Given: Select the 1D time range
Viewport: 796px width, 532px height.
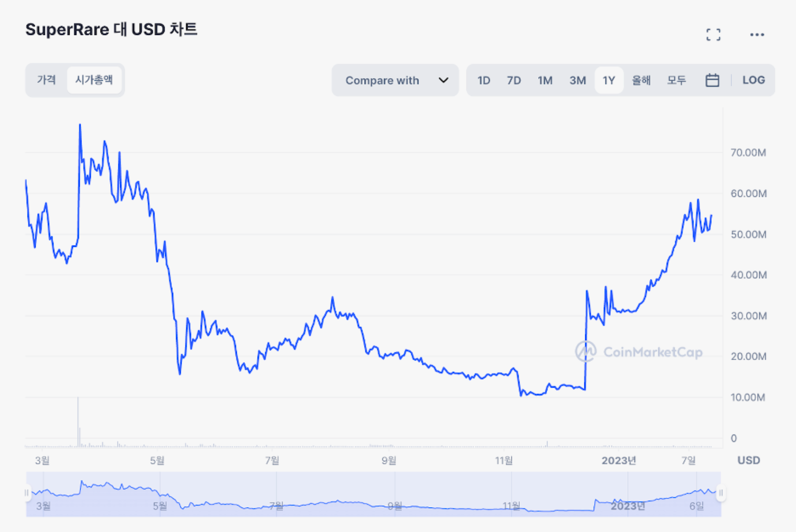Looking at the screenshot, I should point(484,80).
